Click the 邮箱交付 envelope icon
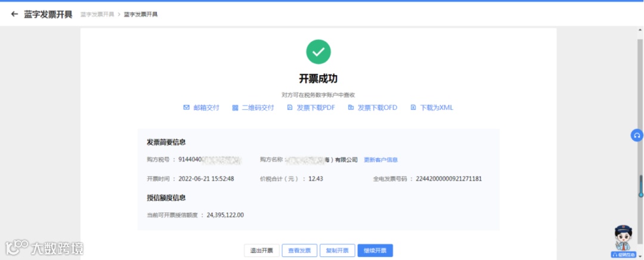 tap(187, 107)
